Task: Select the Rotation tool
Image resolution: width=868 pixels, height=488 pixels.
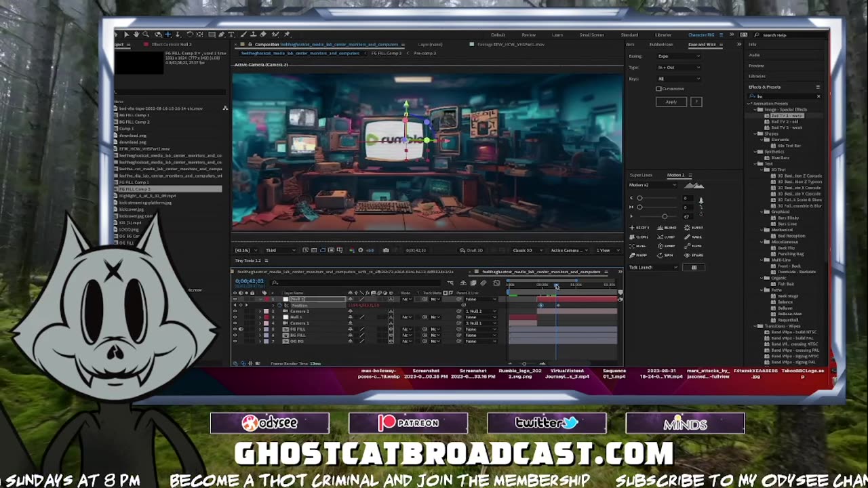Action: (x=190, y=35)
